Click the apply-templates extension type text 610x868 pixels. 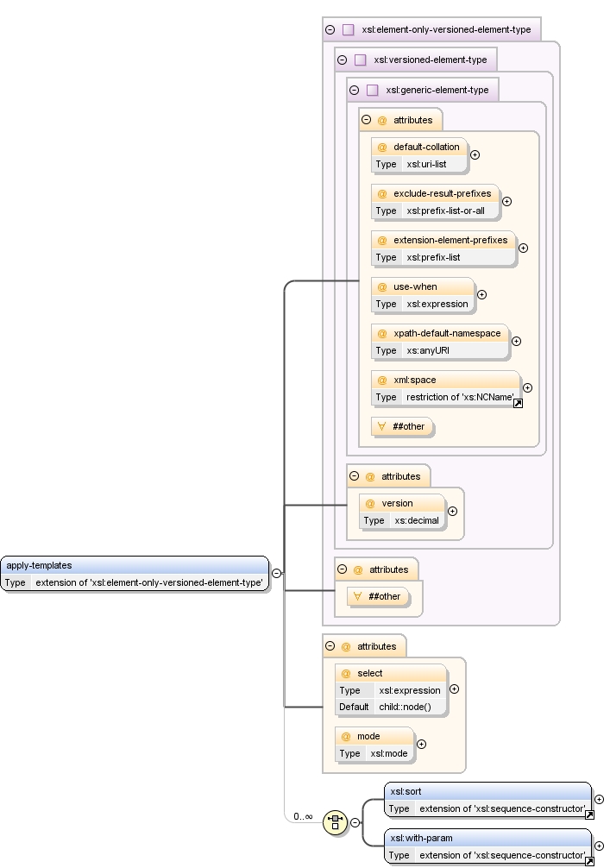pos(149,582)
